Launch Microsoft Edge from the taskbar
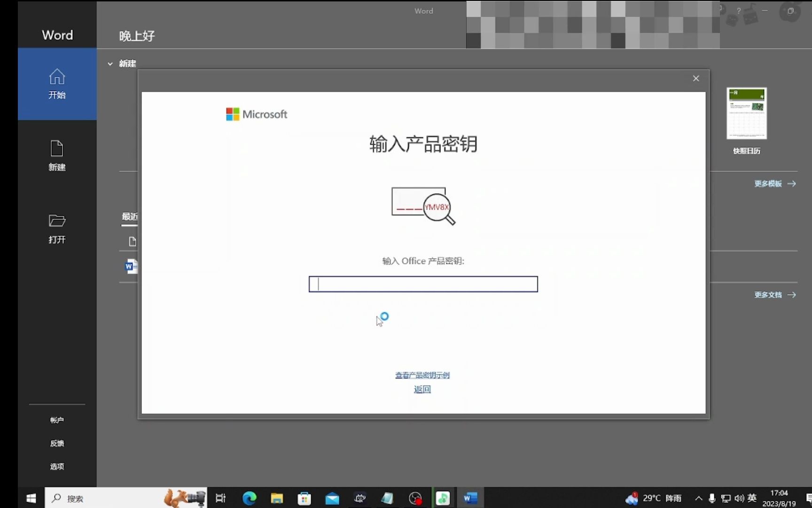 point(249,498)
